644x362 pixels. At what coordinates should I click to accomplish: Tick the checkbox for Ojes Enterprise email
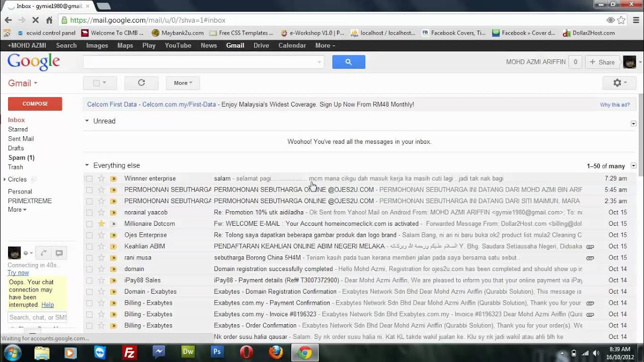89,235
